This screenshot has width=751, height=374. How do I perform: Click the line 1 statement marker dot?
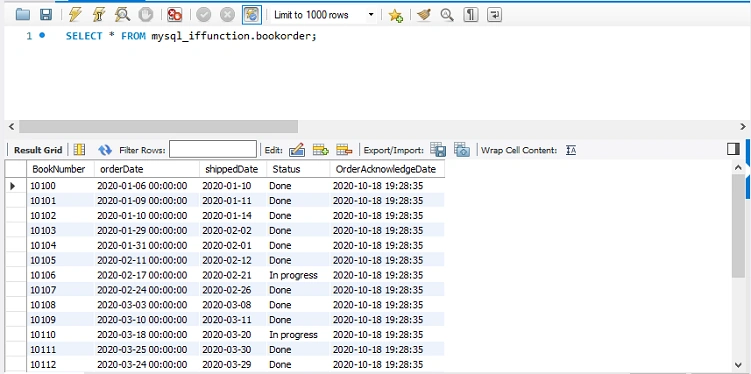pos(42,35)
